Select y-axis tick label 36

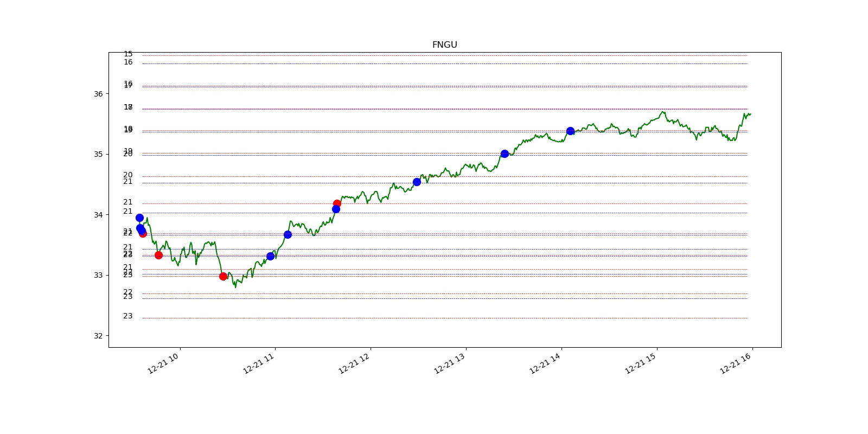click(x=98, y=94)
